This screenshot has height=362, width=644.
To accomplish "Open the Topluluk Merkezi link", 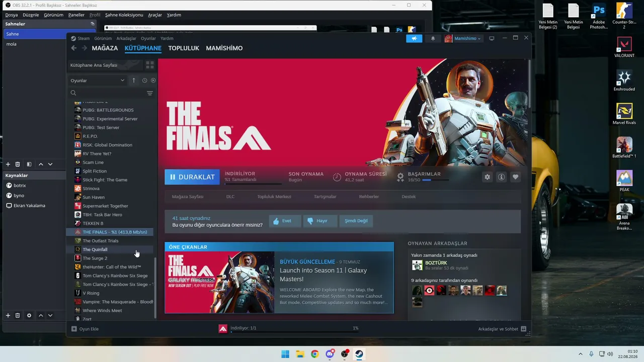I will pyautogui.click(x=274, y=197).
